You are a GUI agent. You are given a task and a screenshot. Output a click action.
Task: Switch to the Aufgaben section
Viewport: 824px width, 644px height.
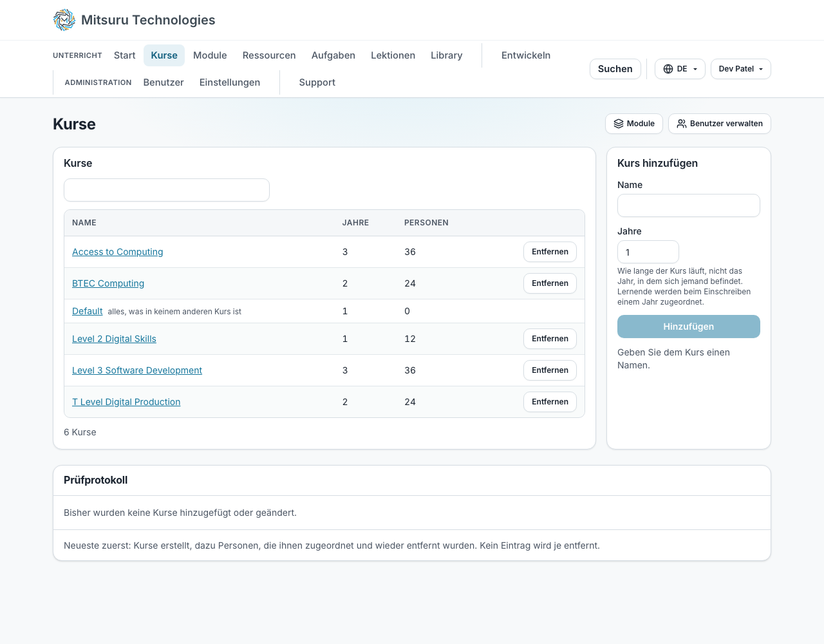click(333, 55)
